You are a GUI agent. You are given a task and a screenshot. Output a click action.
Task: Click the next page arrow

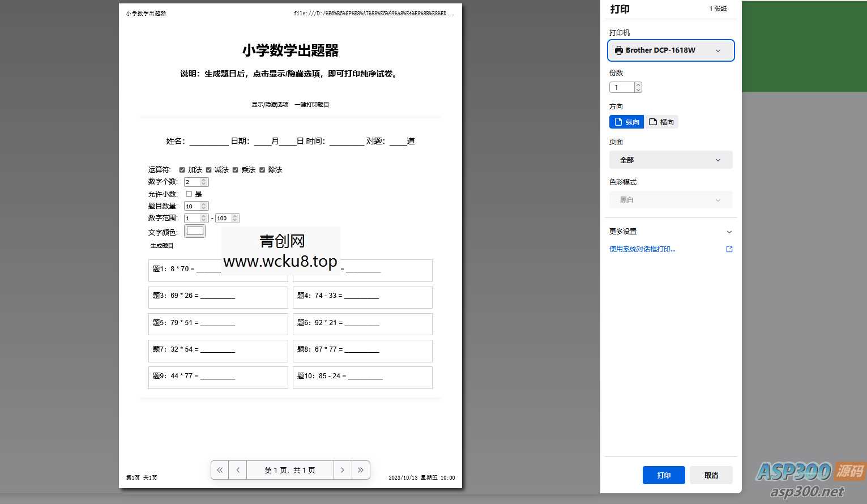pos(343,469)
